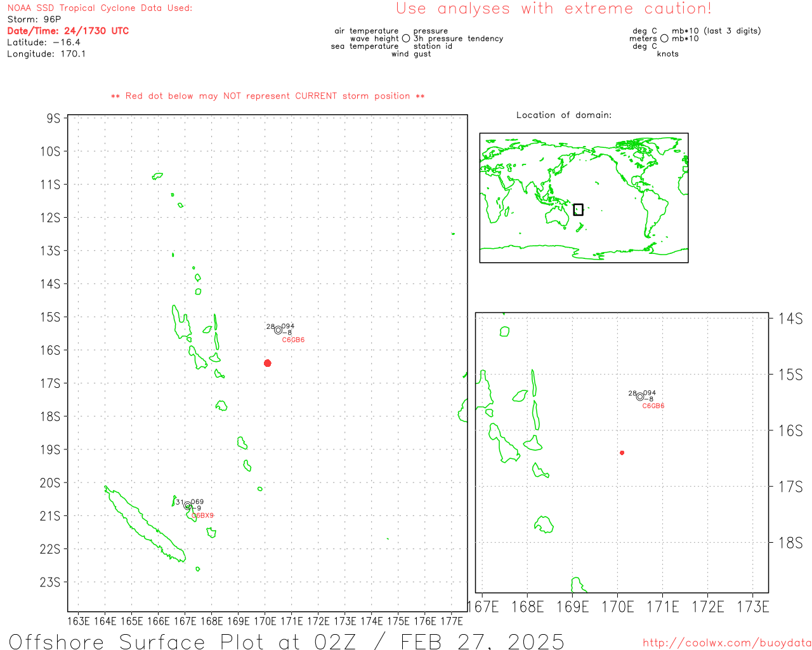Click the units legend circle beside meters
812x650 pixels.
[x=664, y=39]
